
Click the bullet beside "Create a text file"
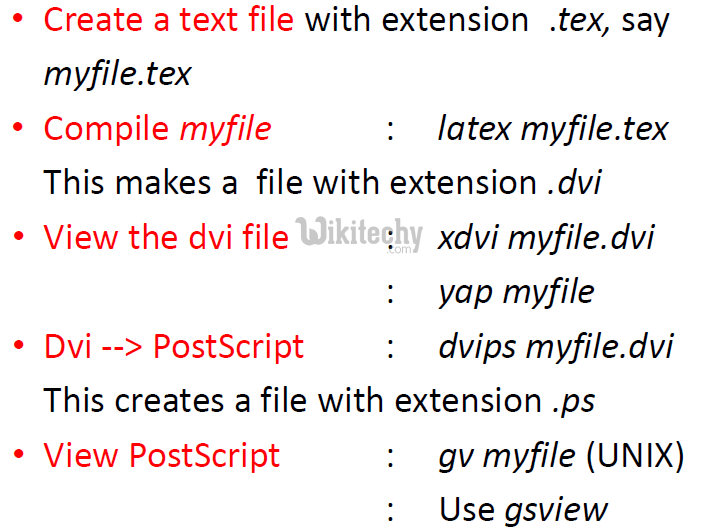click(x=18, y=20)
